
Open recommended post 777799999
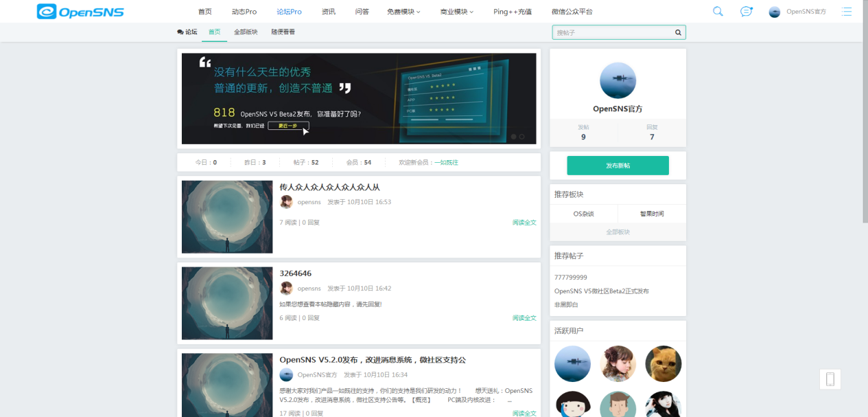click(x=571, y=278)
